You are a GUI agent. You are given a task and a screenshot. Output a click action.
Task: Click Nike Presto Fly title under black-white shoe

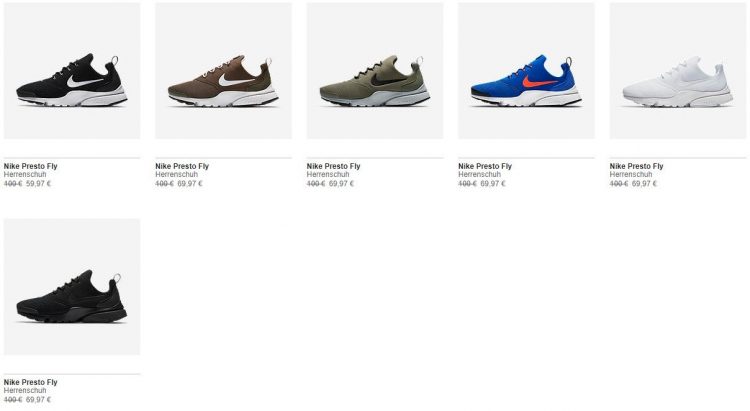31,166
